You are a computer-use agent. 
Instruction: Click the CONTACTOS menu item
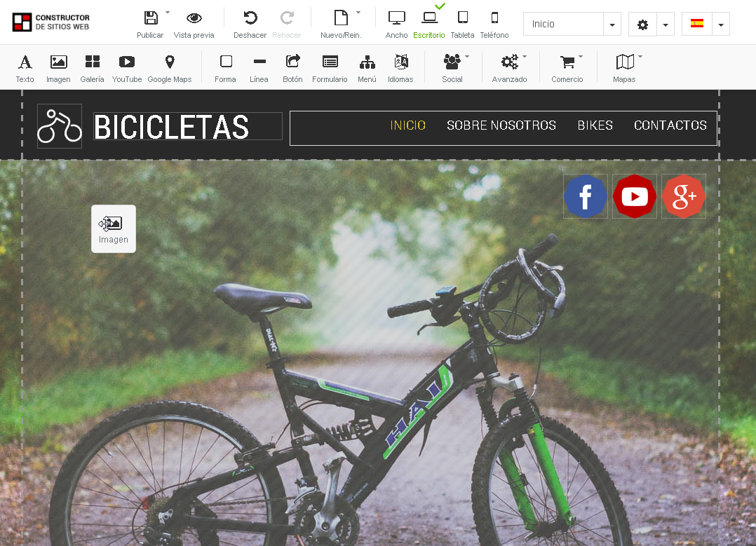tap(670, 125)
